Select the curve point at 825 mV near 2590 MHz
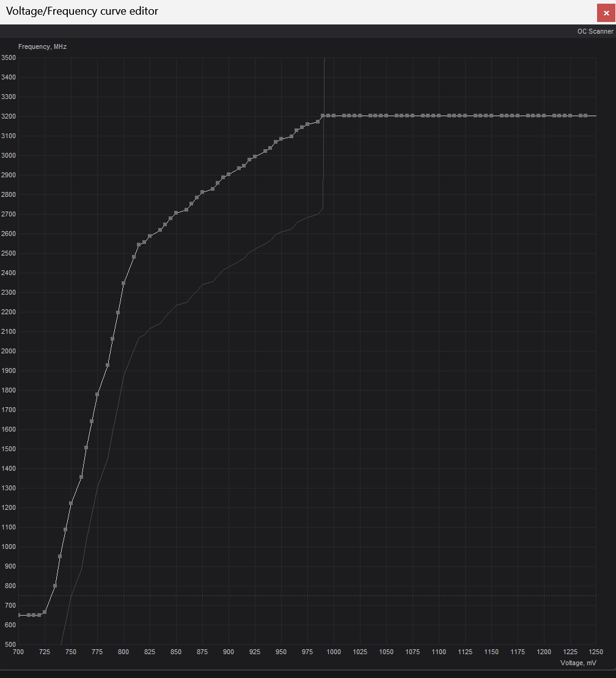This screenshot has width=616, height=678. [150, 236]
